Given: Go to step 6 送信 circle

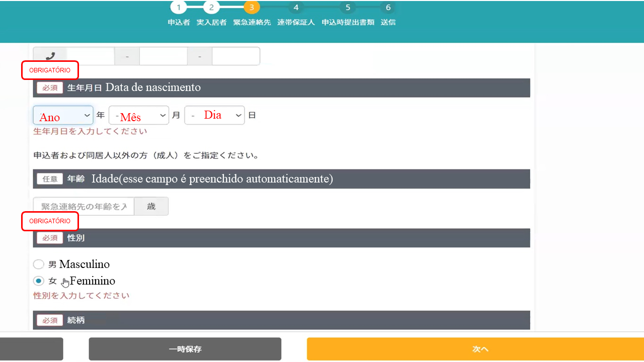Looking at the screenshot, I should pyautogui.click(x=387, y=8).
